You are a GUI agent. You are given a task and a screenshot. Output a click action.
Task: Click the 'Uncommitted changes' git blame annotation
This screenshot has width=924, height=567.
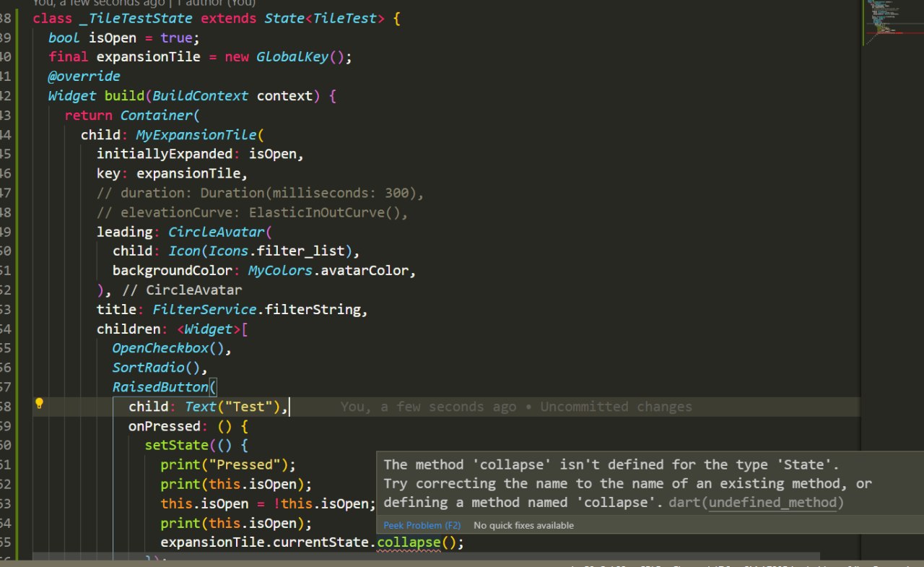pyautogui.click(x=616, y=407)
